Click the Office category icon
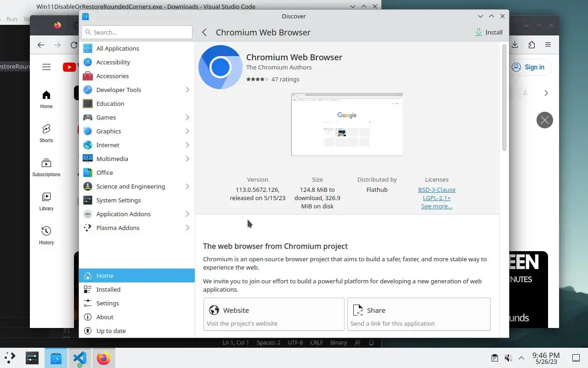Viewport: 588px width, 368px height. (x=87, y=172)
